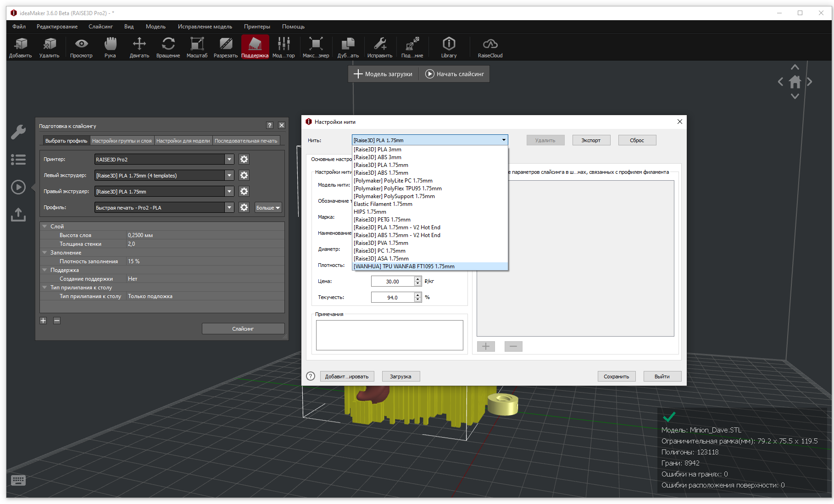Click the Удалить toolbar icon in main toolbar
This screenshot has width=834, height=504.
[49, 47]
